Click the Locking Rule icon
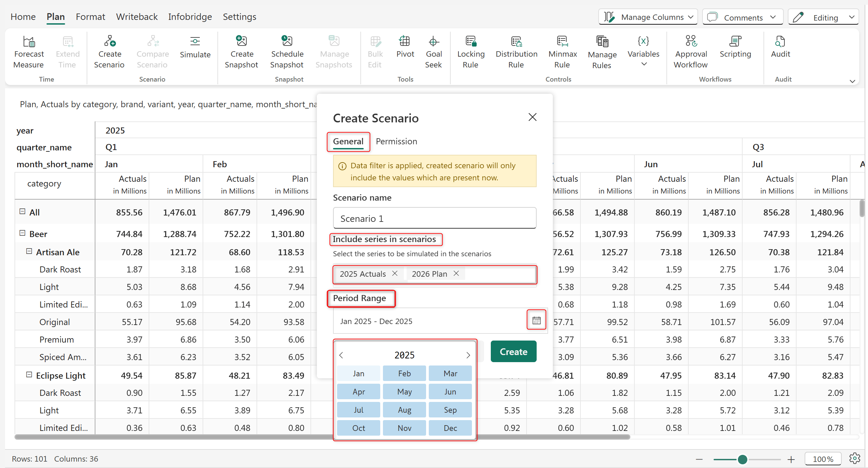The width and height of the screenshot is (868, 468). point(471,41)
